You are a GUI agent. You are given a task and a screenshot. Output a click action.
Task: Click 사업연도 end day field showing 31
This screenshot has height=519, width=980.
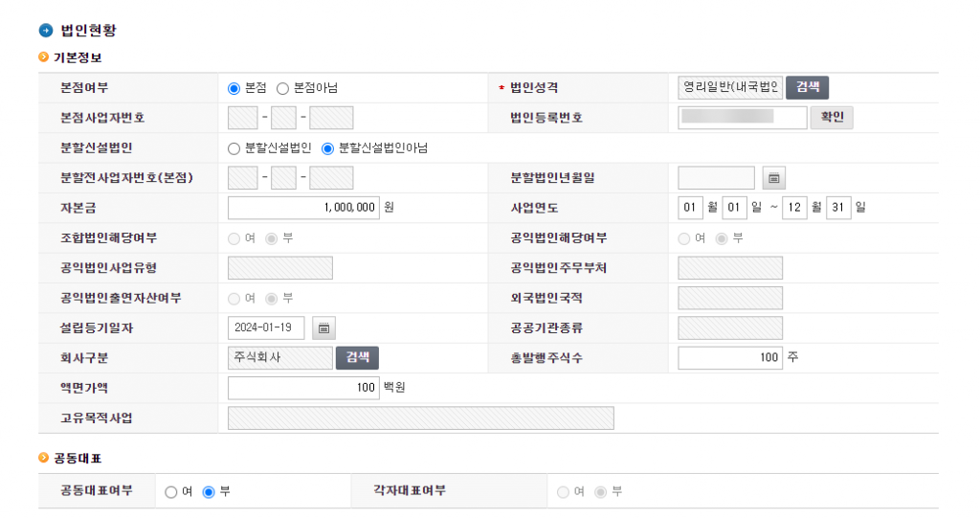click(838, 208)
